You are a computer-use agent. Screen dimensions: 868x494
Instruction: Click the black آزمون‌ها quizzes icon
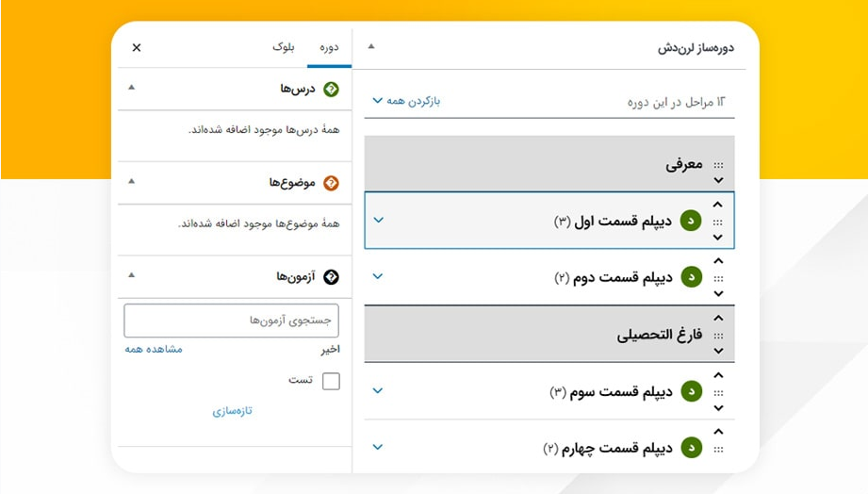point(331,277)
